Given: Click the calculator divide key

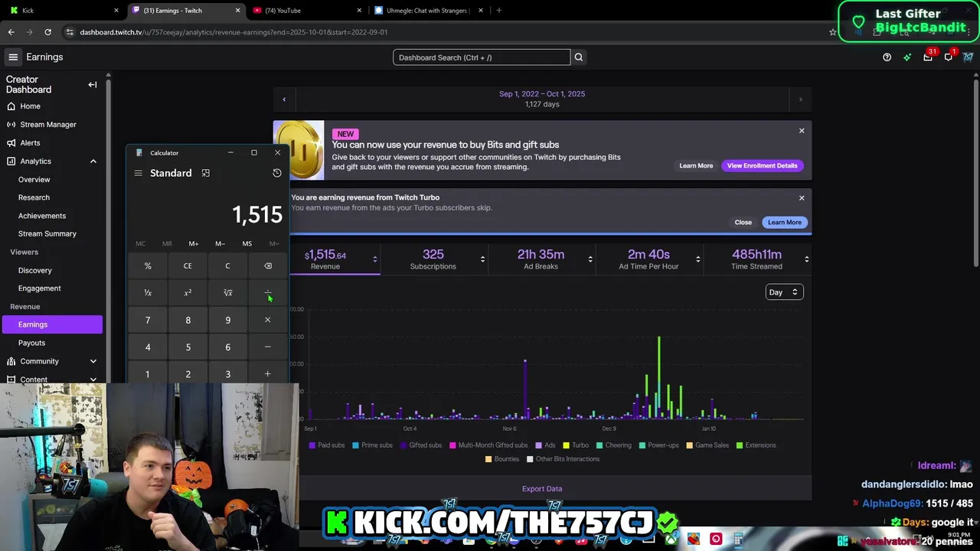Looking at the screenshot, I should [268, 292].
